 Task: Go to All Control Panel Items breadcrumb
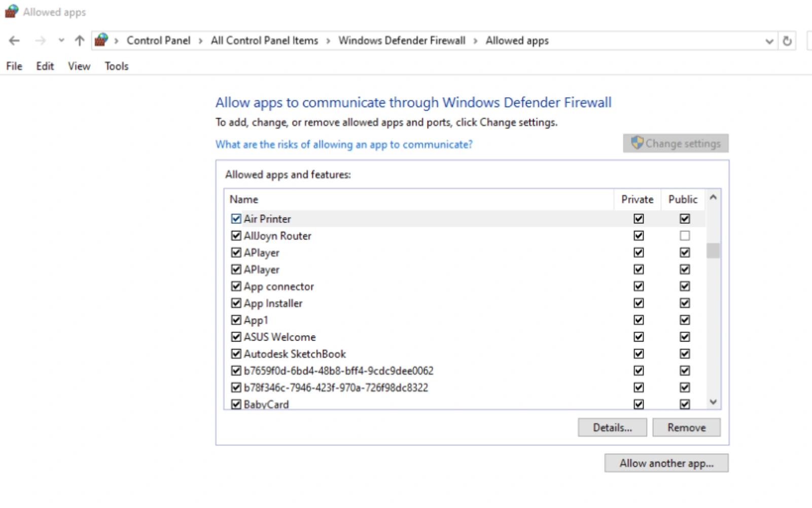265,41
